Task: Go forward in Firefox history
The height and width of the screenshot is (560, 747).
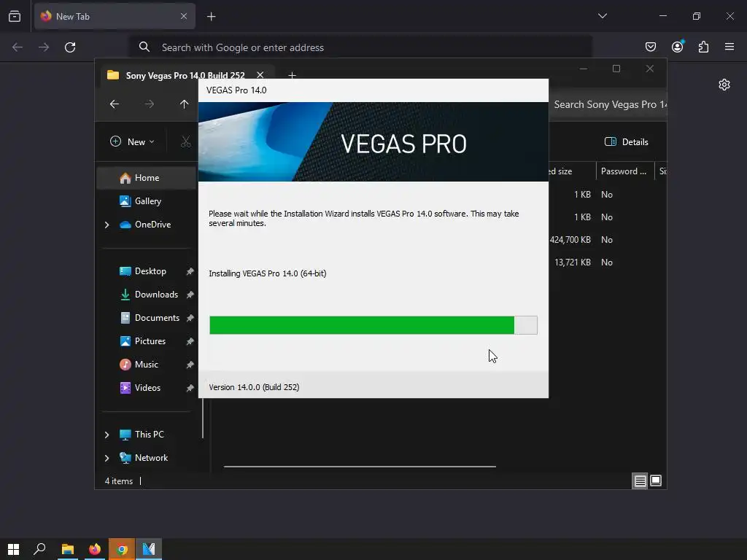Action: [44, 47]
